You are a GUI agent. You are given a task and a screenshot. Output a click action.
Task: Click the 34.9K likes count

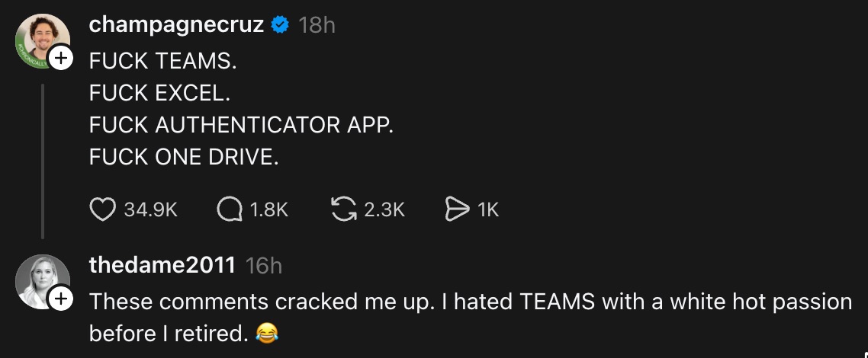[x=150, y=209]
